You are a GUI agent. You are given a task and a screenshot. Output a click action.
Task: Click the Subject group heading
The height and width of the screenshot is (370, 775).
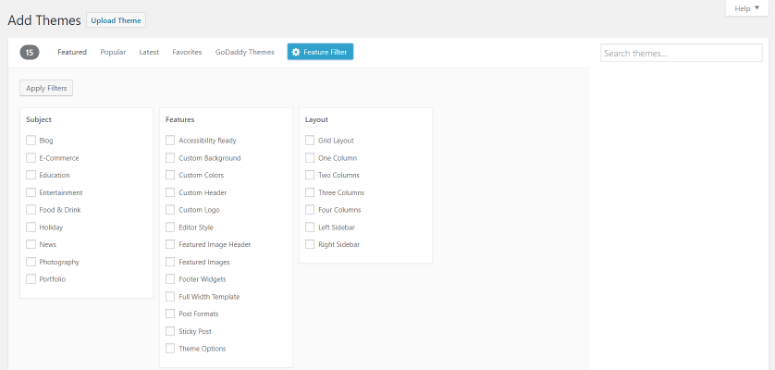click(x=39, y=120)
